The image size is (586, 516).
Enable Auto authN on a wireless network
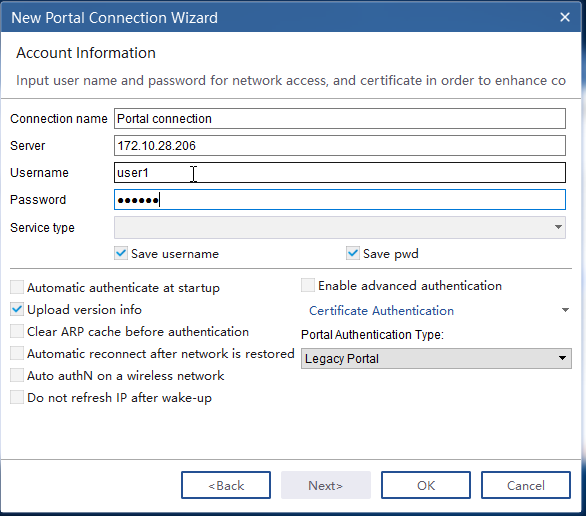17,376
